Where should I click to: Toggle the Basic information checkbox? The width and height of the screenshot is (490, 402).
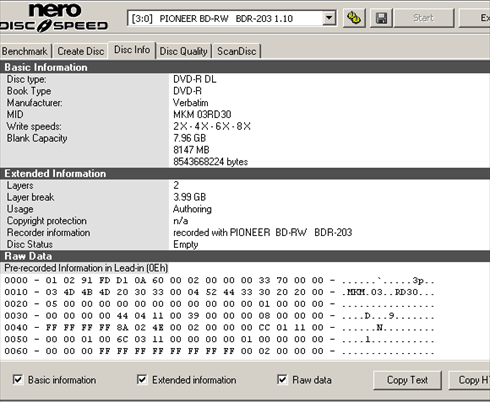tap(18, 380)
